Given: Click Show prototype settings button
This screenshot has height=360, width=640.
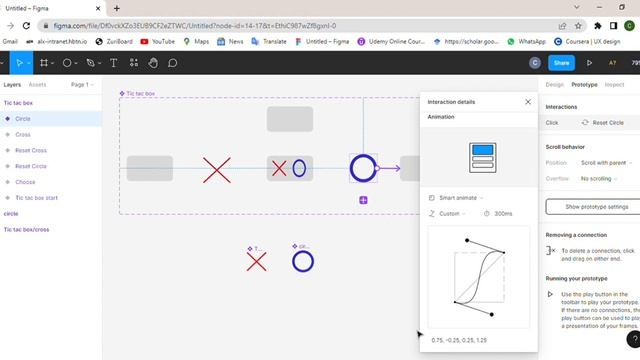Looking at the screenshot, I should 594,207.
